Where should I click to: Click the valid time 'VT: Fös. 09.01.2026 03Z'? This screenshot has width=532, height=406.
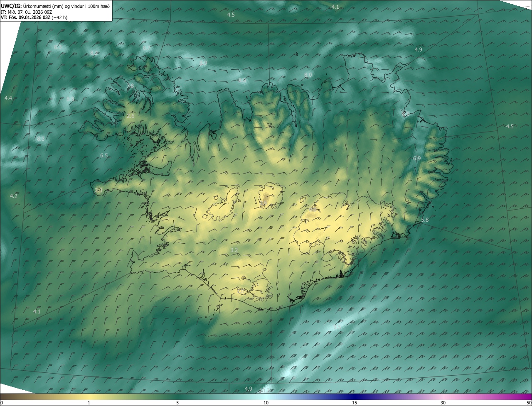tap(27, 17)
